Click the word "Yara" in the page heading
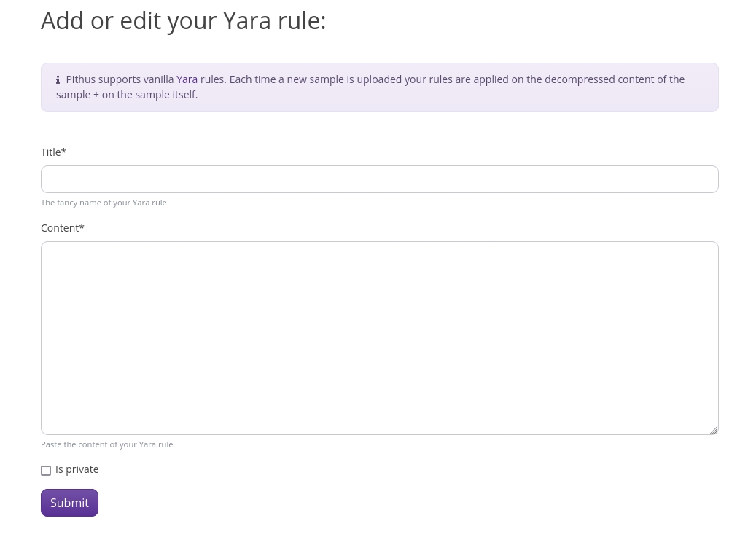Image resolution: width=756 pixels, height=537 pixels. [247, 20]
